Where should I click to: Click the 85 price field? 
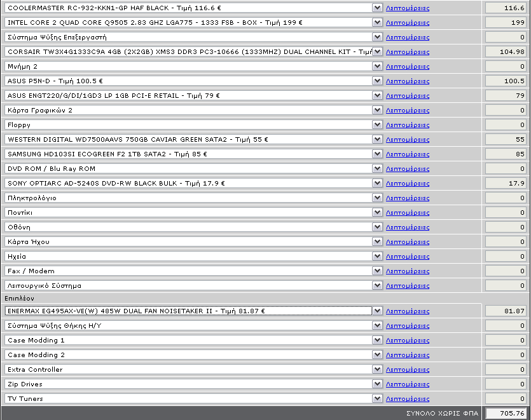[506, 154]
